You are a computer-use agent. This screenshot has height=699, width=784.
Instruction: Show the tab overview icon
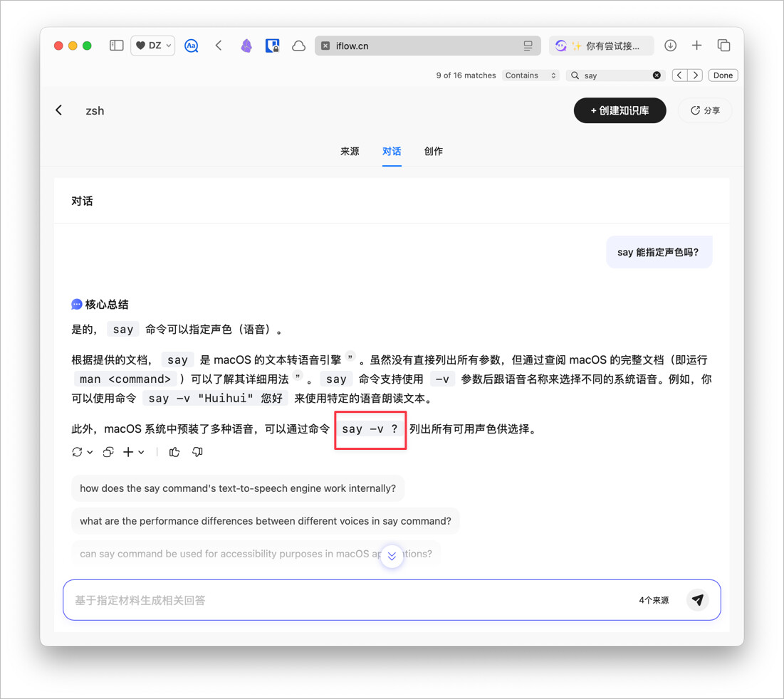pyautogui.click(x=723, y=46)
